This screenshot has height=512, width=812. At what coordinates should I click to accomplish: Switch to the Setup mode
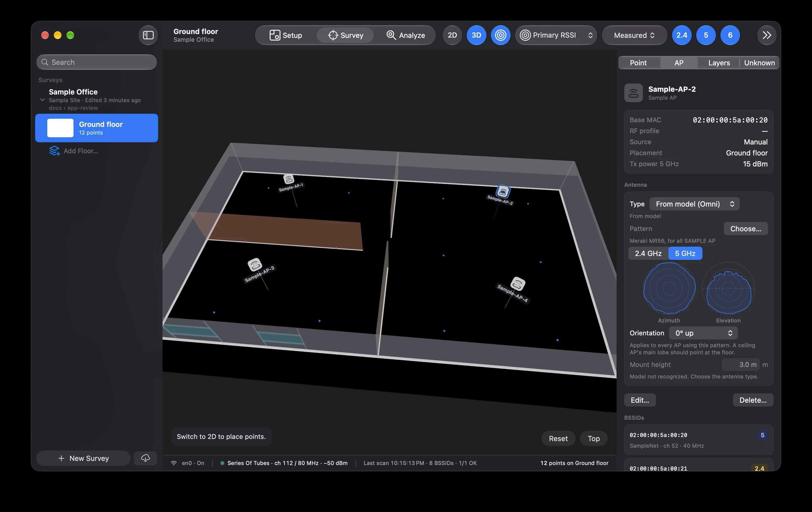tap(285, 35)
